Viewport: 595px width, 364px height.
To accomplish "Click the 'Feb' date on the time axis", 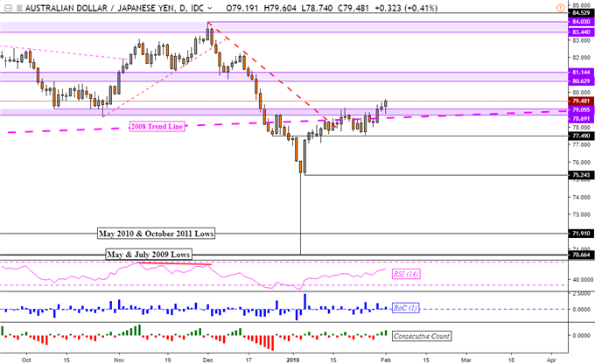I will pos(386,360).
